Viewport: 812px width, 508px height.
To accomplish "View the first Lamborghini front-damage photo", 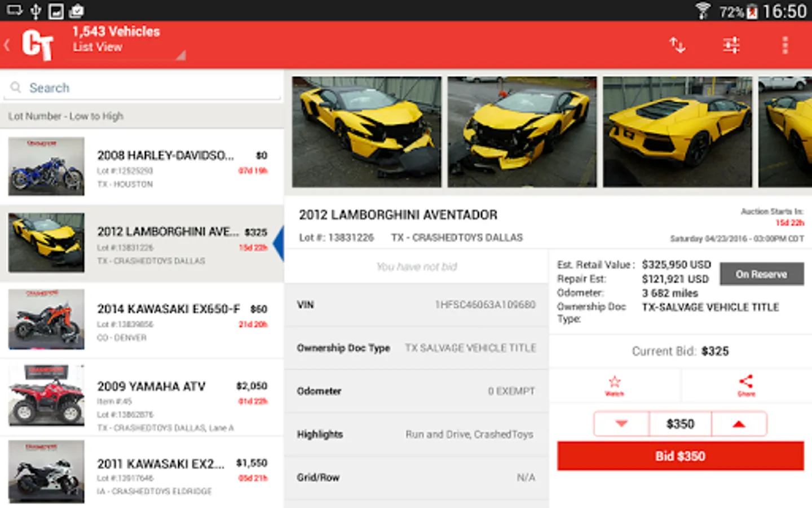I will click(x=367, y=132).
